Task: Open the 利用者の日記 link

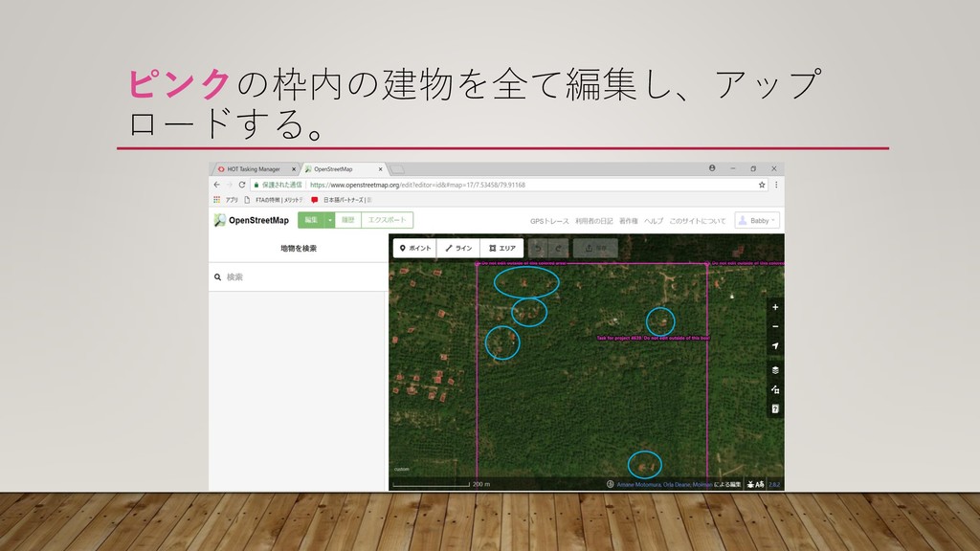Action: [593, 221]
